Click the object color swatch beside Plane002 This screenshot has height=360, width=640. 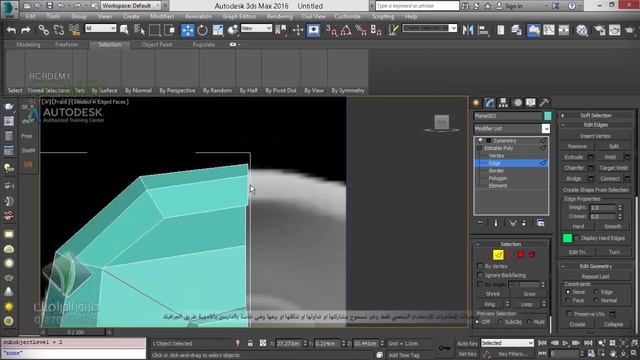click(x=548, y=116)
